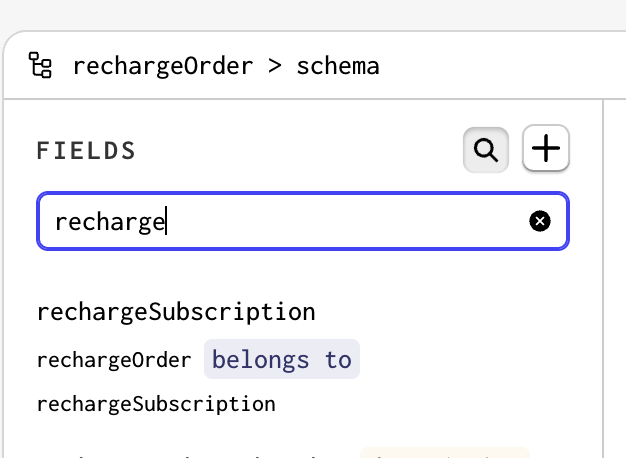The width and height of the screenshot is (626, 458).
Task: Open the schema breadcrumb
Action: (x=338, y=66)
